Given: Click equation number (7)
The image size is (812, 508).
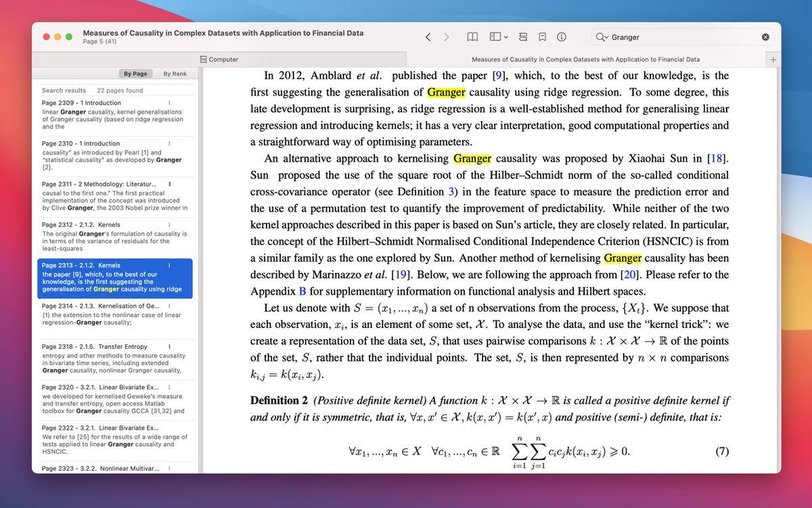Looking at the screenshot, I should coord(722,450).
